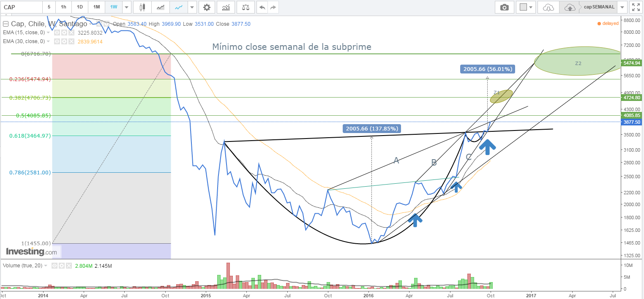Open EMA (30, close, 0) dropdown arrow

tap(48, 41)
